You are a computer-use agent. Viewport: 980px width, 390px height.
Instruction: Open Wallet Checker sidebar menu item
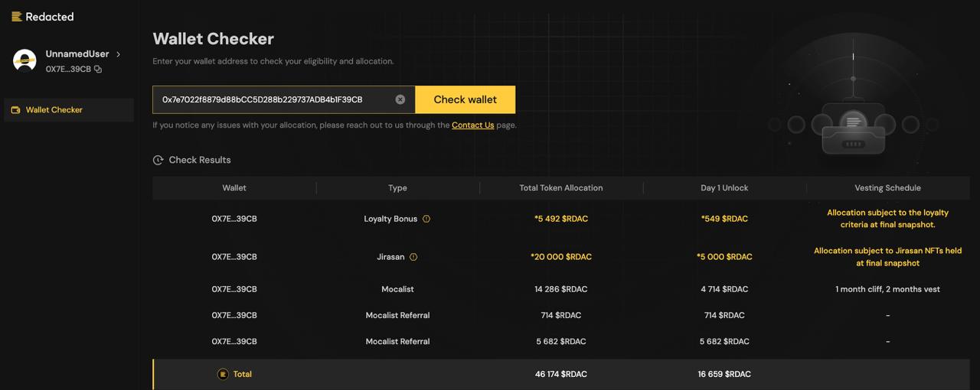tap(69, 110)
